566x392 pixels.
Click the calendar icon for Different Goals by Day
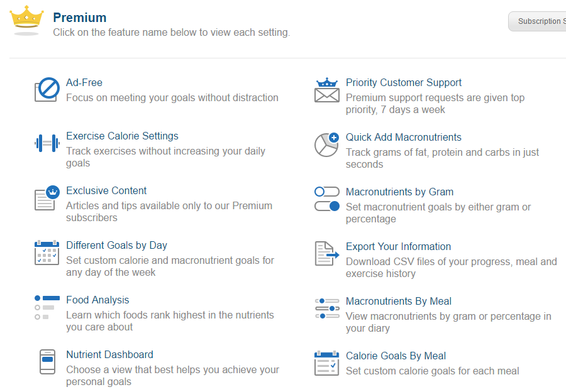click(x=47, y=253)
